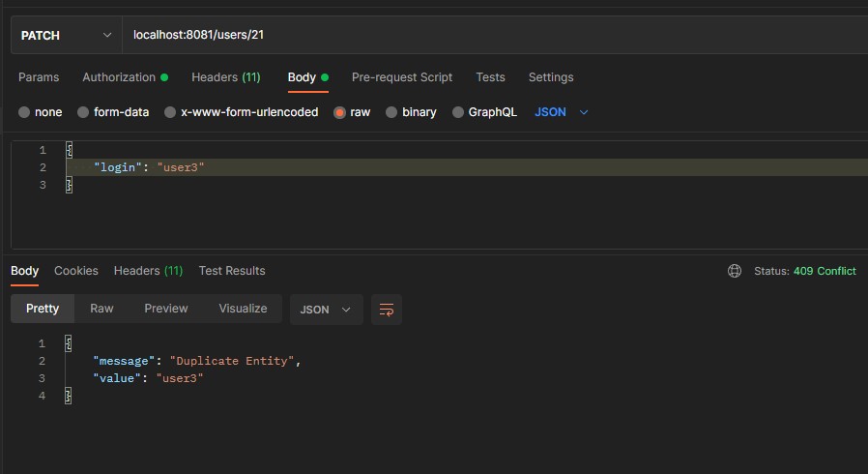The image size is (868, 474).
Task: Click the "user3" value in response
Action: (x=180, y=378)
